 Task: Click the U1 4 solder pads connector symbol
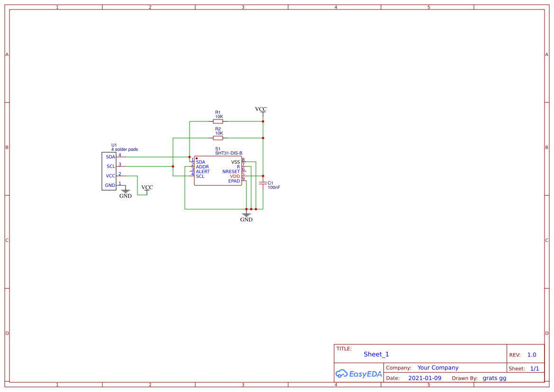coord(109,171)
